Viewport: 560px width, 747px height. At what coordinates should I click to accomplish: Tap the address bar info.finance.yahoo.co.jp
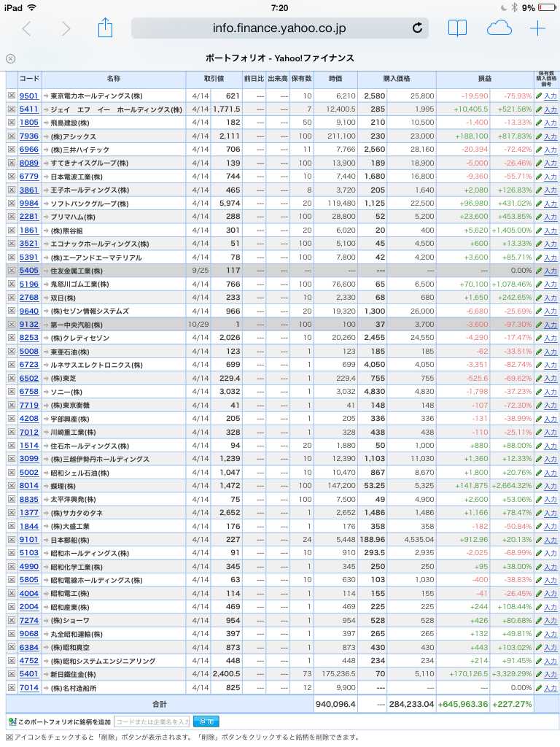pyautogui.click(x=279, y=28)
